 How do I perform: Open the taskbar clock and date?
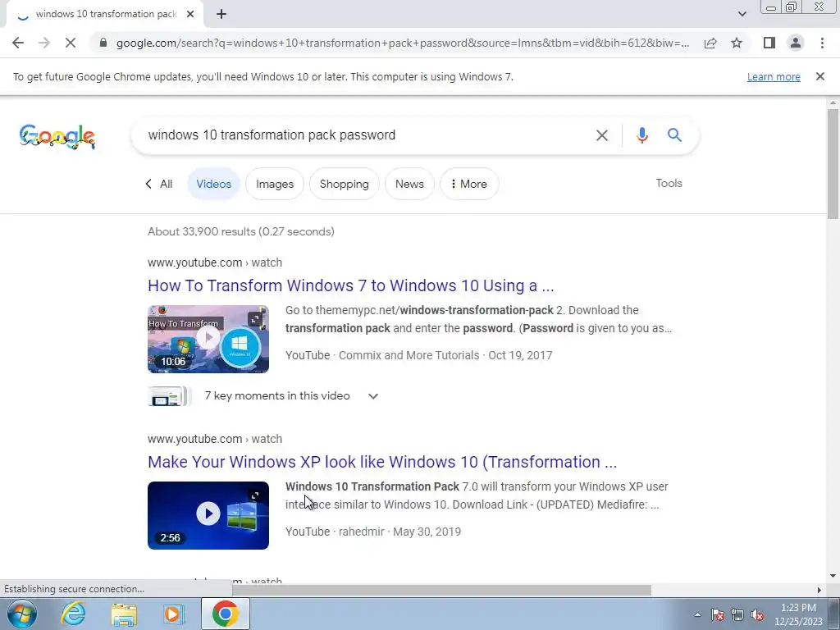pyautogui.click(x=798, y=614)
